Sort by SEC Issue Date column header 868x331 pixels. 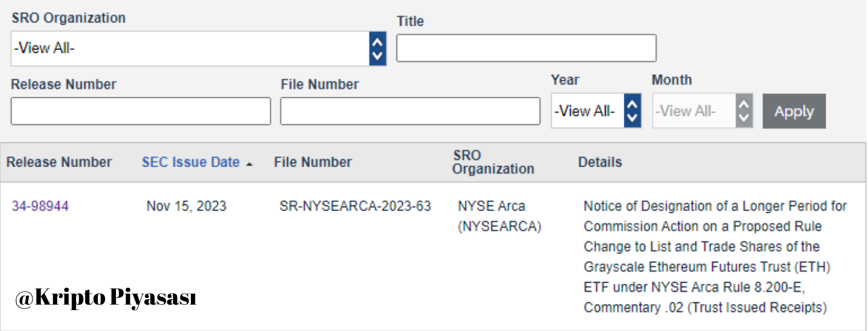click(190, 162)
